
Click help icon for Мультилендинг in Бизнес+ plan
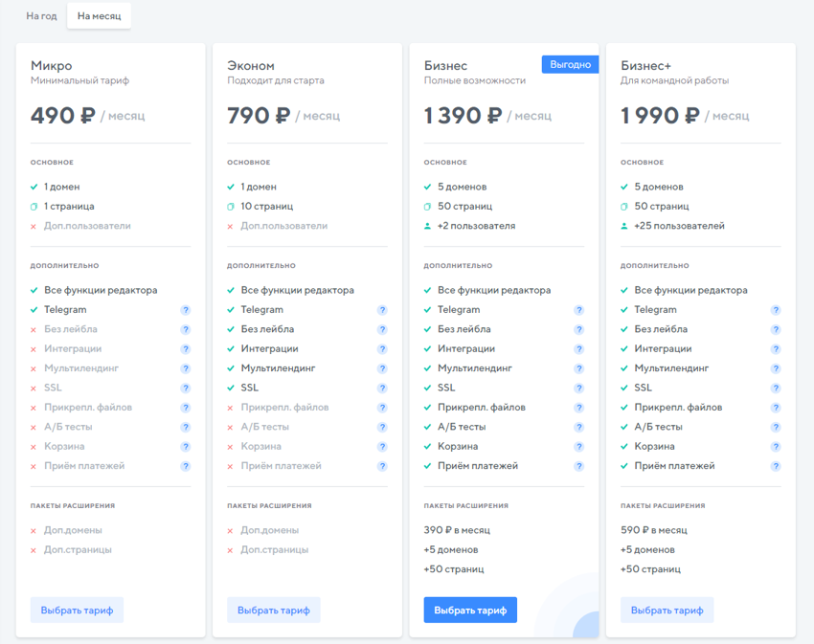(x=776, y=368)
